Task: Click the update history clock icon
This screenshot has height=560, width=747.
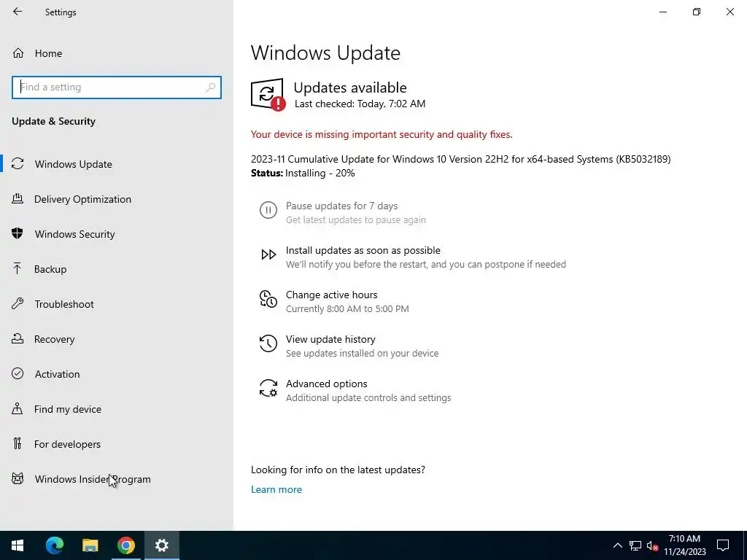Action: tap(268, 343)
